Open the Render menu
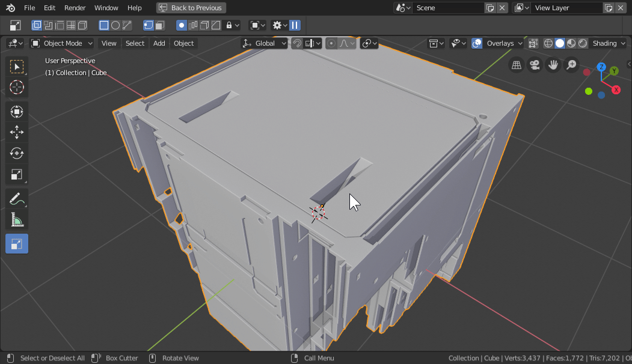Viewport: 632px width, 364px height. pos(75,8)
